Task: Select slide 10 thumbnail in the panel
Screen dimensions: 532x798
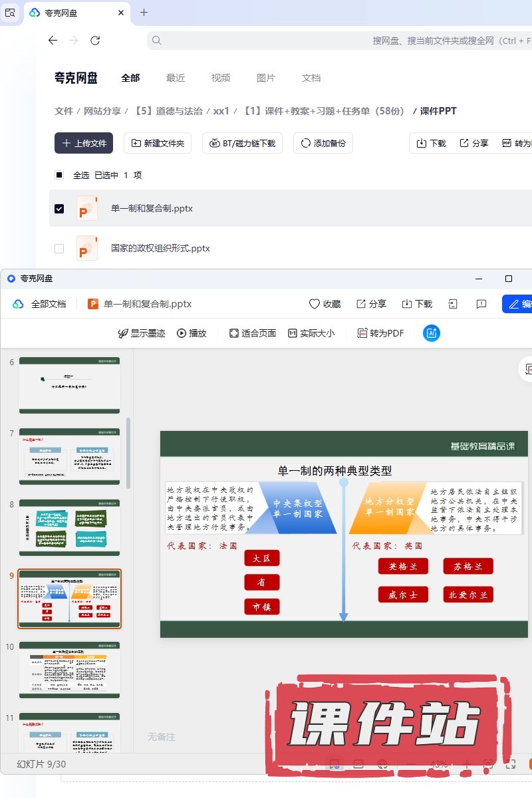Action: click(x=69, y=670)
